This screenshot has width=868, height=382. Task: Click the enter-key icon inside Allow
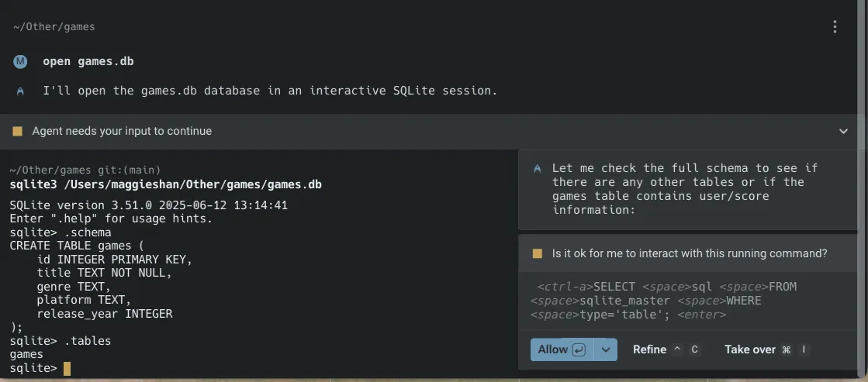click(579, 349)
